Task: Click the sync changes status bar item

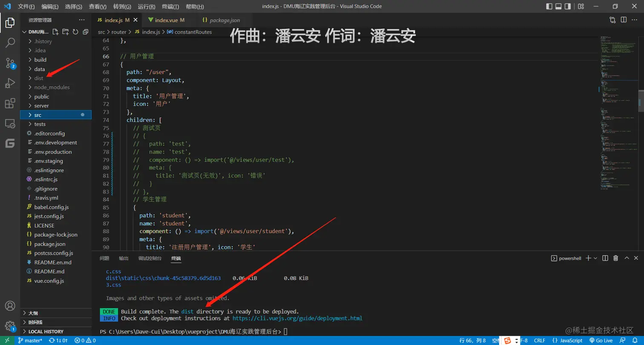Action: 58,341
